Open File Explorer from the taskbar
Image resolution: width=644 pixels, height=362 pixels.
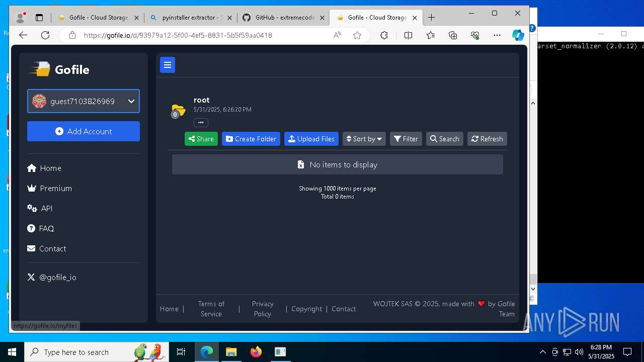(x=231, y=352)
